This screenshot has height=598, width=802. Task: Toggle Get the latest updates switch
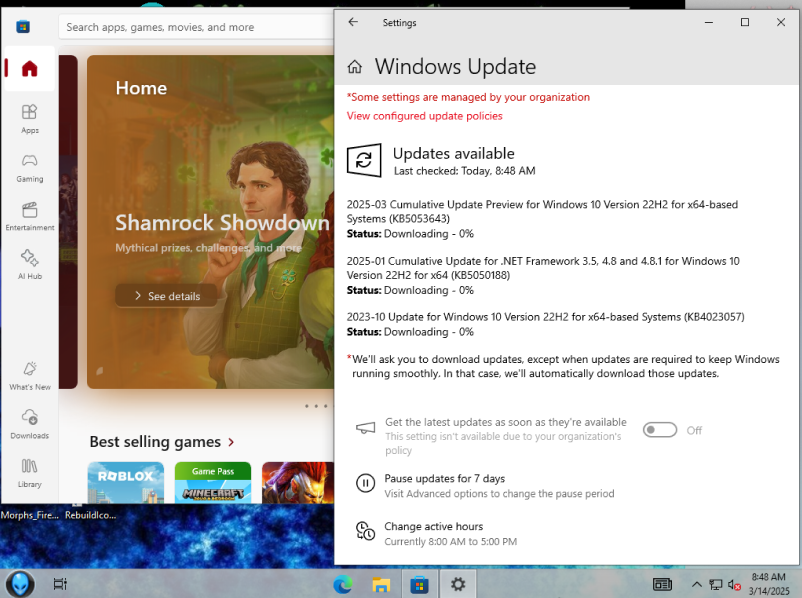pos(660,430)
